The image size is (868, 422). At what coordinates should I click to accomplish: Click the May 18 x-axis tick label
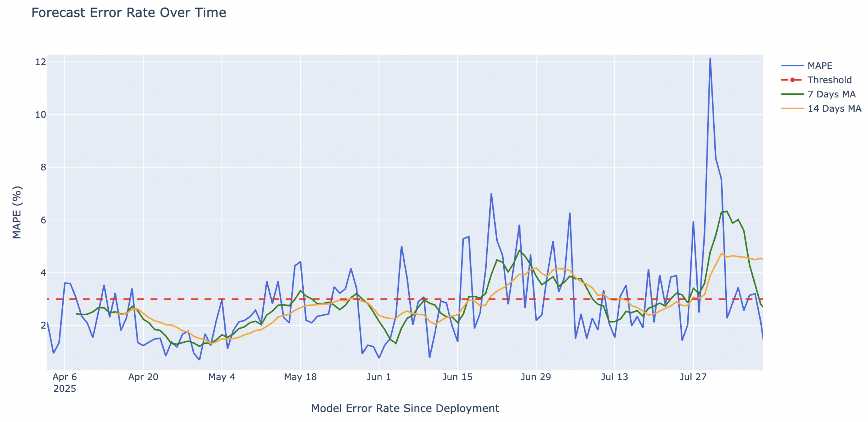(x=300, y=377)
